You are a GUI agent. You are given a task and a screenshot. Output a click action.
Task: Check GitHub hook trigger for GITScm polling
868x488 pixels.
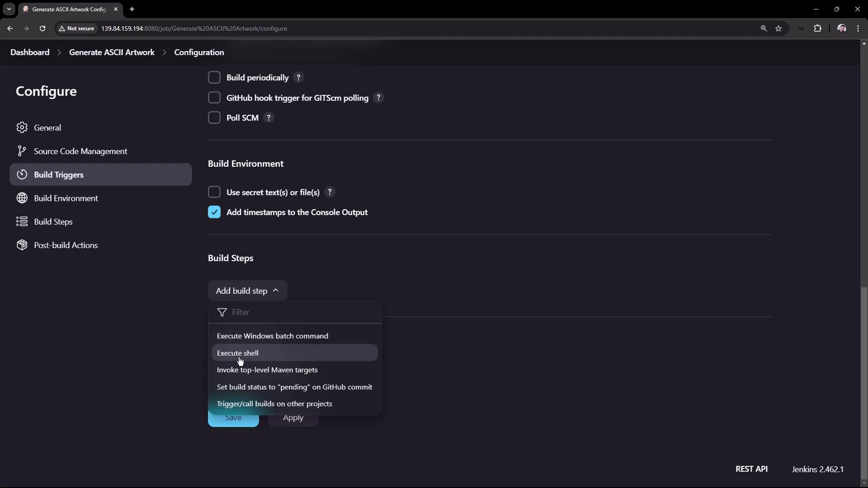pos(214,98)
